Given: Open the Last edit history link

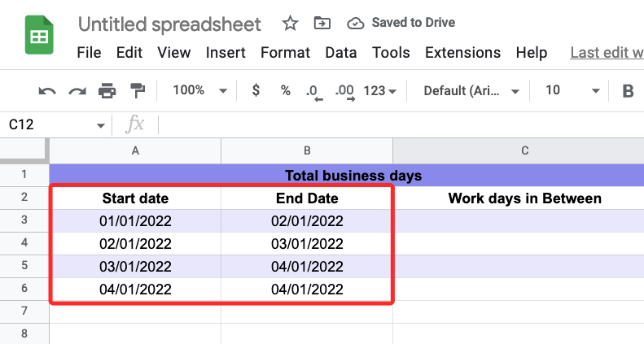Looking at the screenshot, I should pyautogui.click(x=607, y=53).
